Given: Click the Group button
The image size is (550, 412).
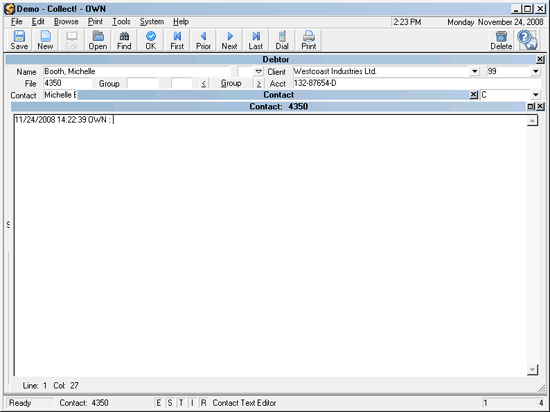Looking at the screenshot, I should point(231,83).
